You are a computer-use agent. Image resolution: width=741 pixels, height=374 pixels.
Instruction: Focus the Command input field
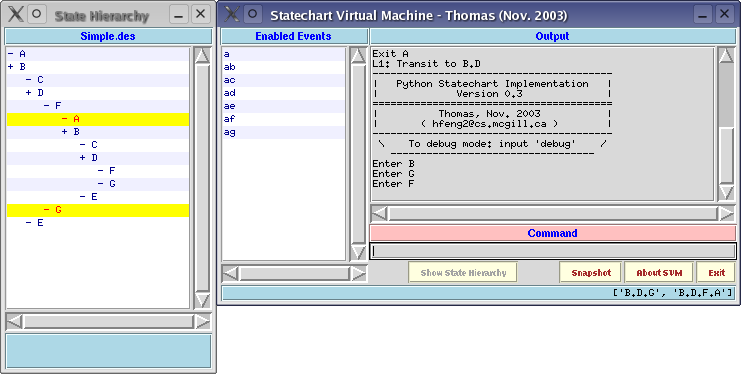point(553,251)
